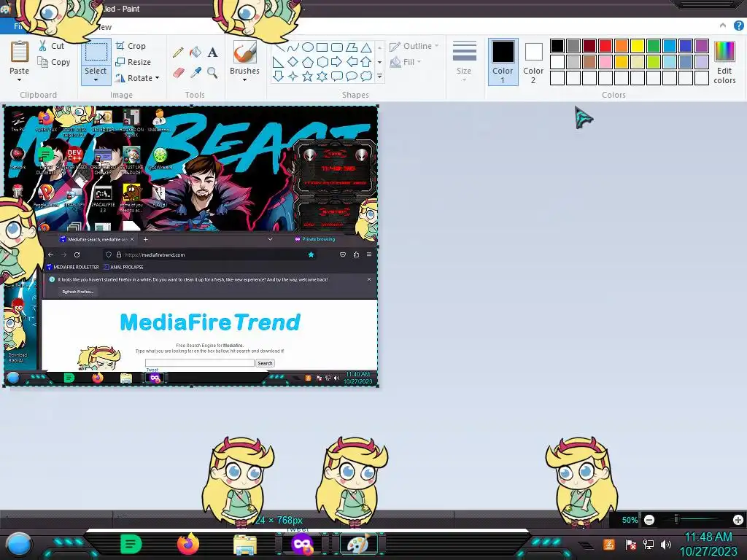
Task: Click the Crop button
Action: (131, 46)
